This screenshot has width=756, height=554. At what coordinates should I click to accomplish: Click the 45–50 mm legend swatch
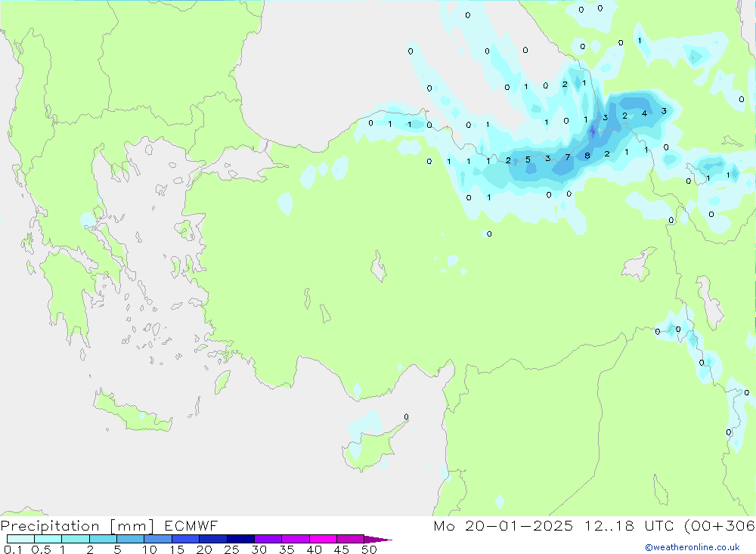tap(350, 539)
